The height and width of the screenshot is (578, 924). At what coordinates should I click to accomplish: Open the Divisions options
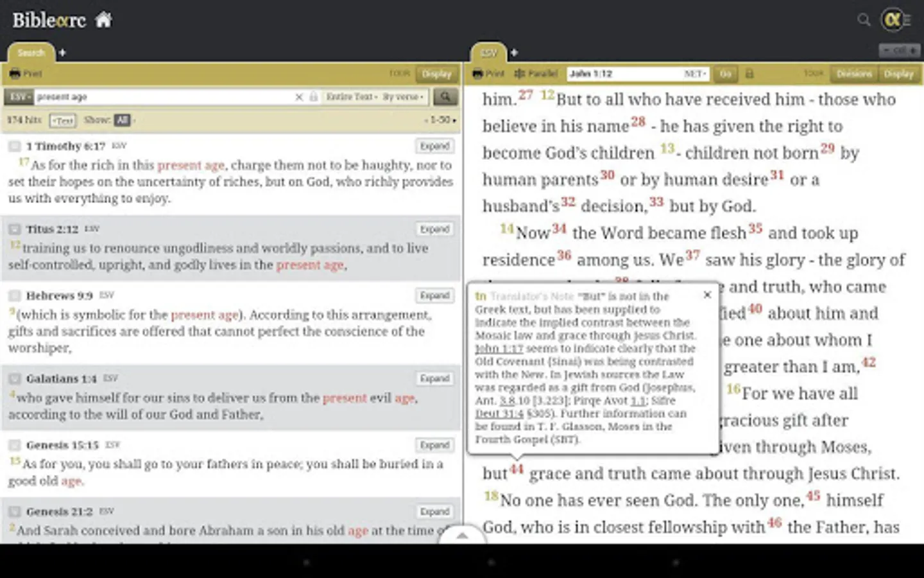(x=854, y=74)
